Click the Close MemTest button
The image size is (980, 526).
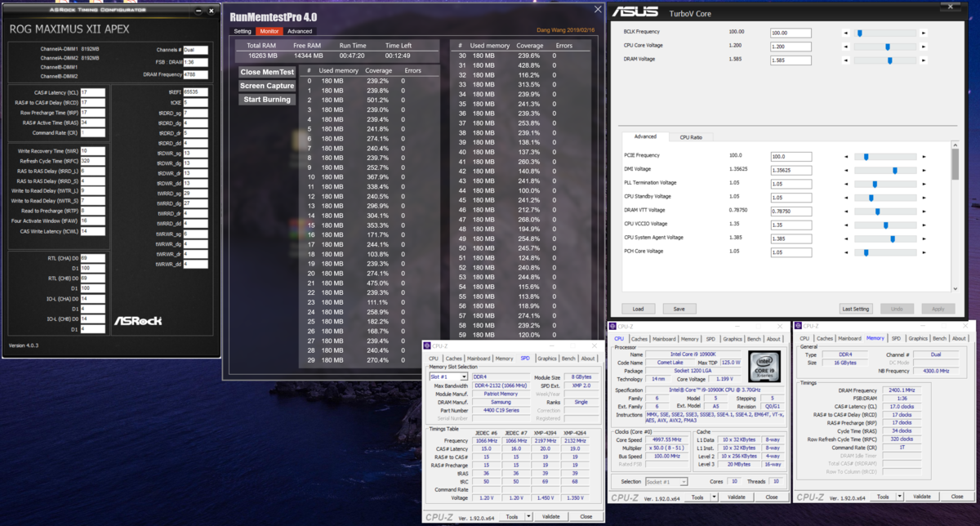(x=266, y=72)
